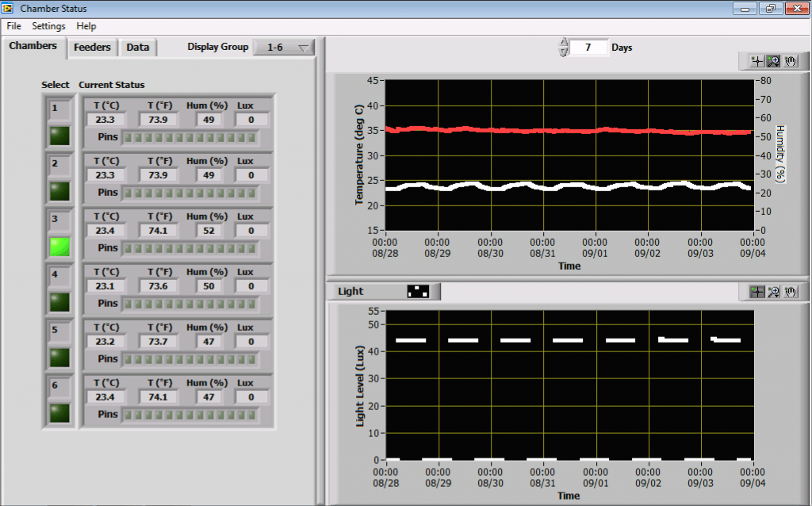Screen dimensions: 812x506
Task: Toggle the chamber 6 select LED button
Action: point(59,413)
